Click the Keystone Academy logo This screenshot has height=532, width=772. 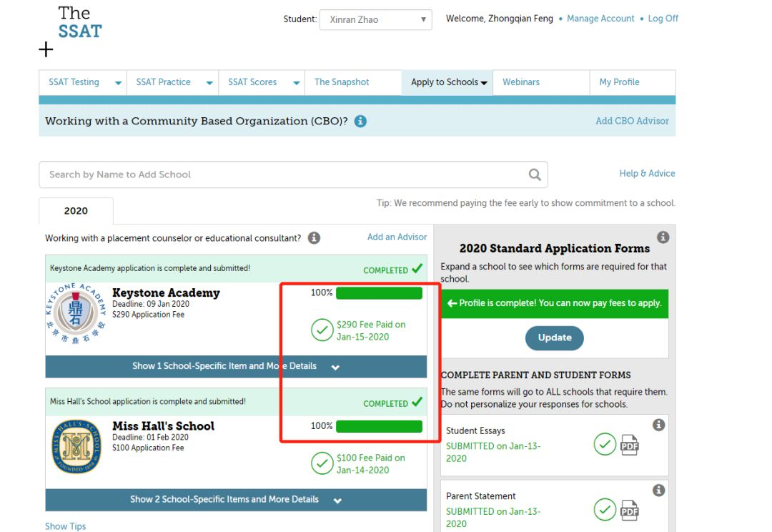(75, 314)
